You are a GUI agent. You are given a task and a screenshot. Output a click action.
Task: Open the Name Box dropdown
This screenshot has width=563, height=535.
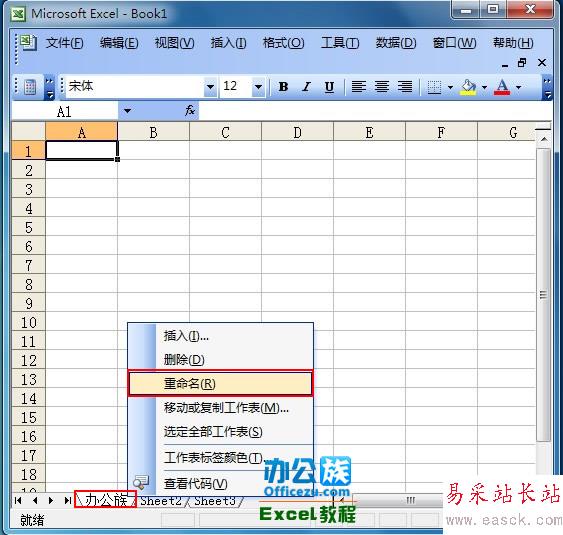point(127,111)
